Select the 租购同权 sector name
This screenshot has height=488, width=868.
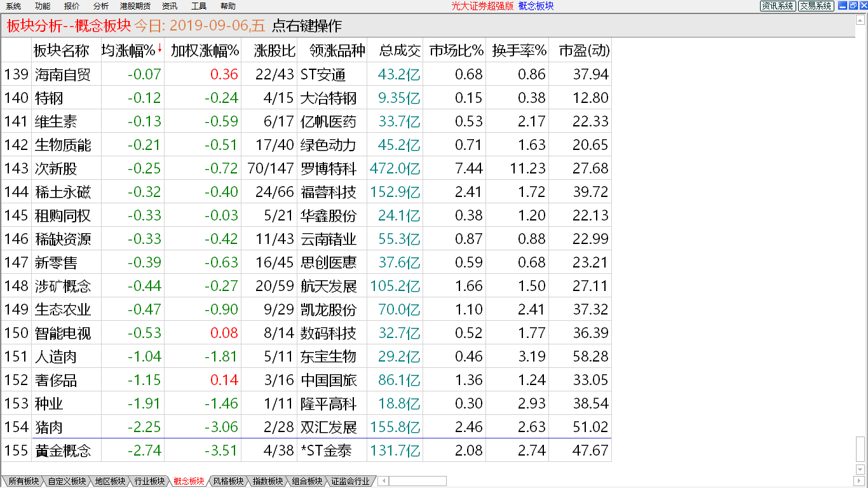[x=63, y=215]
